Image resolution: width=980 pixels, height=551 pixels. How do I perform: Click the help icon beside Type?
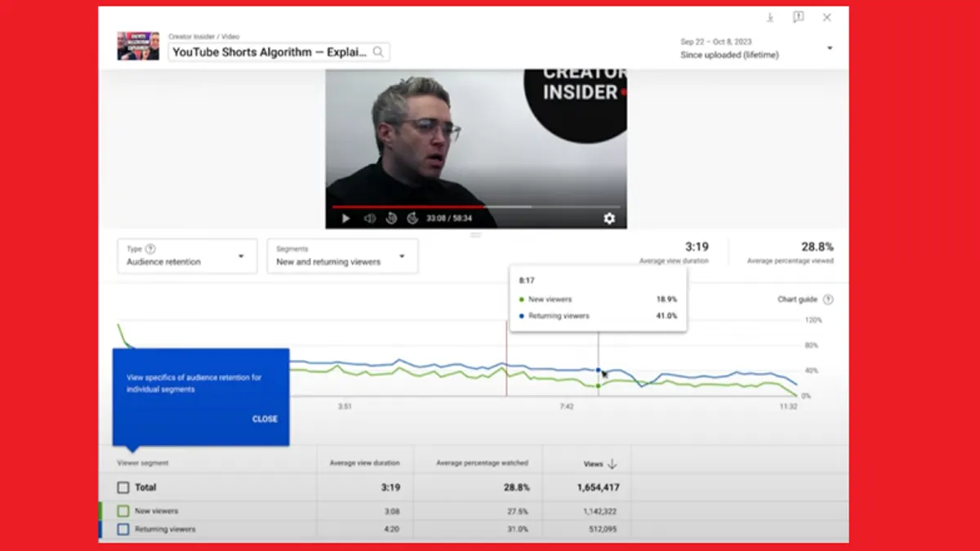pyautogui.click(x=150, y=249)
